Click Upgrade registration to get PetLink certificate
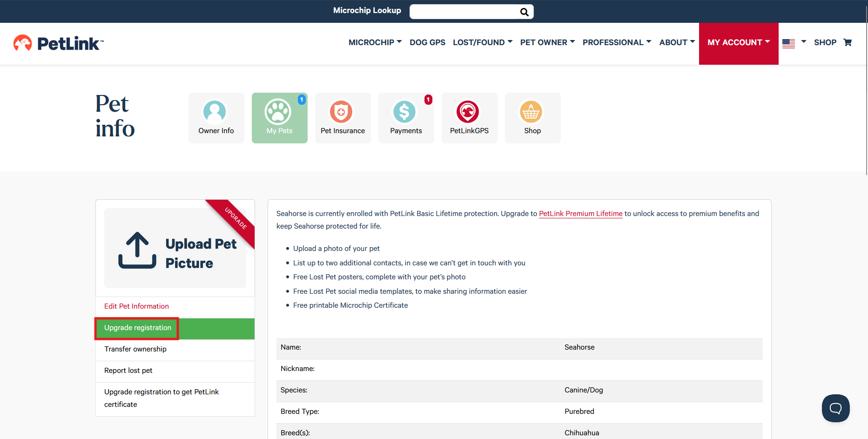Viewport: 868px width, 439px height. click(x=175, y=398)
